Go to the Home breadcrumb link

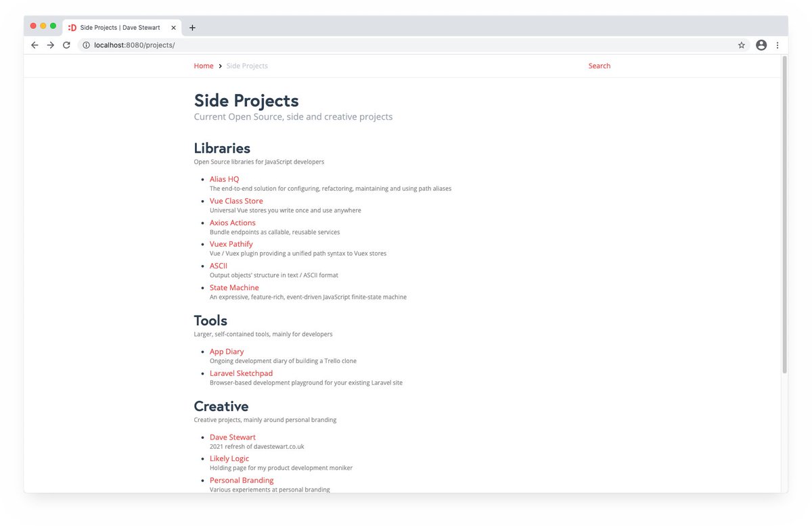tap(204, 66)
